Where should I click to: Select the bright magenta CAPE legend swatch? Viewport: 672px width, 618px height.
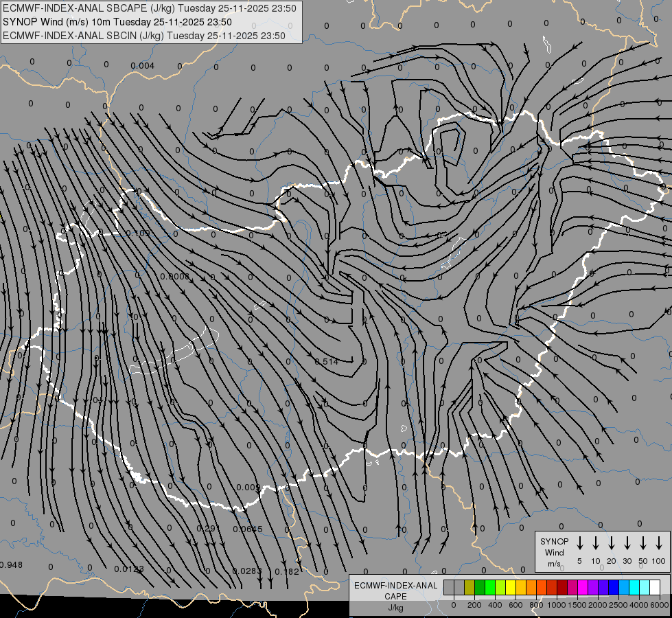(583, 587)
